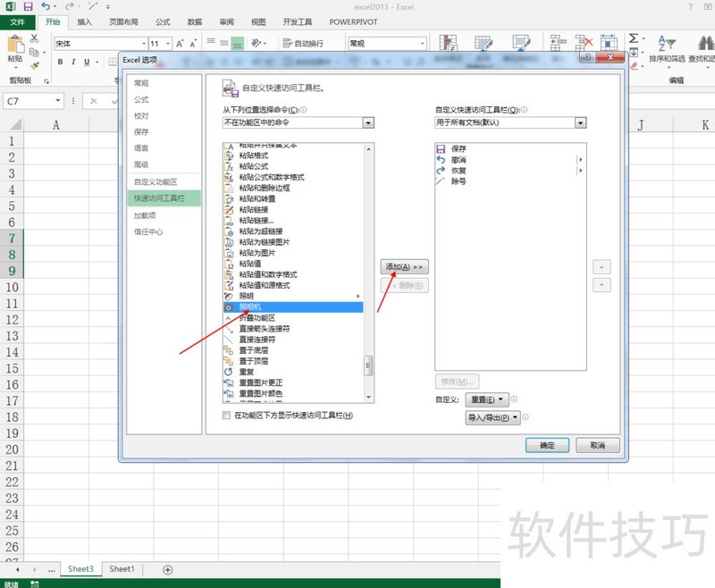Confirm settings with the 确定 button
715x588 pixels.
tap(547, 445)
